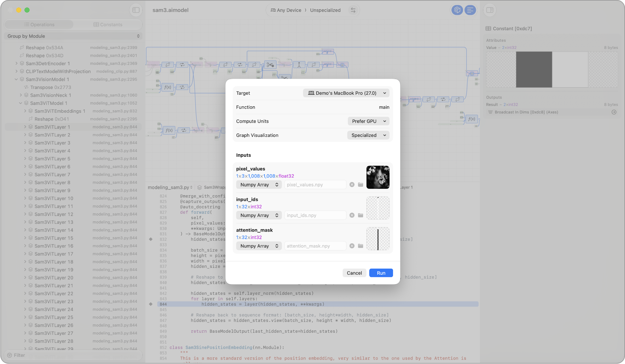Open Graph Visualization Specialized dropdown
625x364 pixels.
pyautogui.click(x=368, y=135)
